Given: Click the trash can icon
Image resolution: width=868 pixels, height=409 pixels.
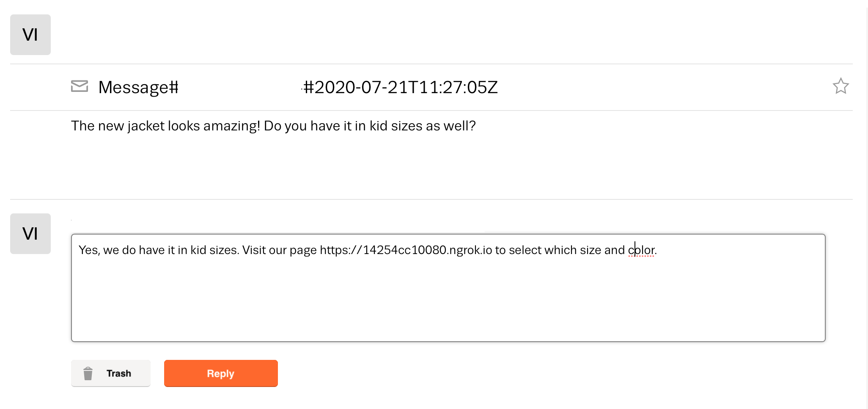Looking at the screenshot, I should (x=88, y=373).
